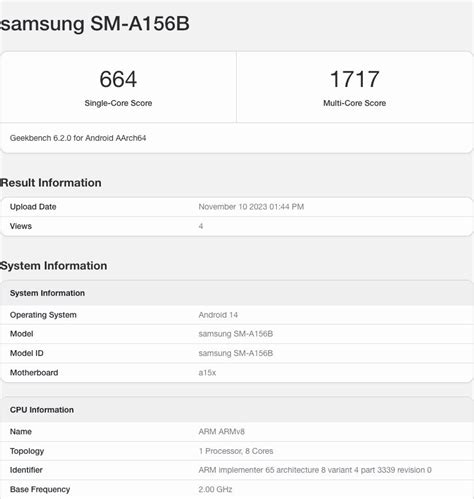This screenshot has height=499, width=474.
Task: Click the Single-Core Score label
Action: [118, 103]
